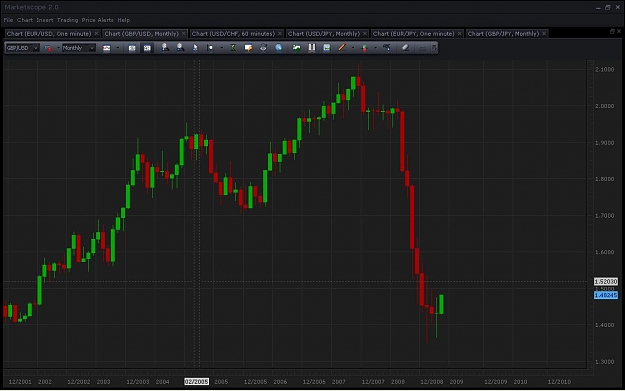Select the eraser tool icon
This screenshot has height=391, width=625.
pos(405,48)
